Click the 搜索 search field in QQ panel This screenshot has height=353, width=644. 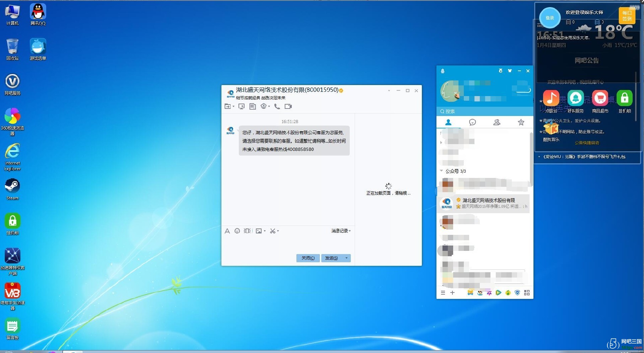click(x=485, y=111)
